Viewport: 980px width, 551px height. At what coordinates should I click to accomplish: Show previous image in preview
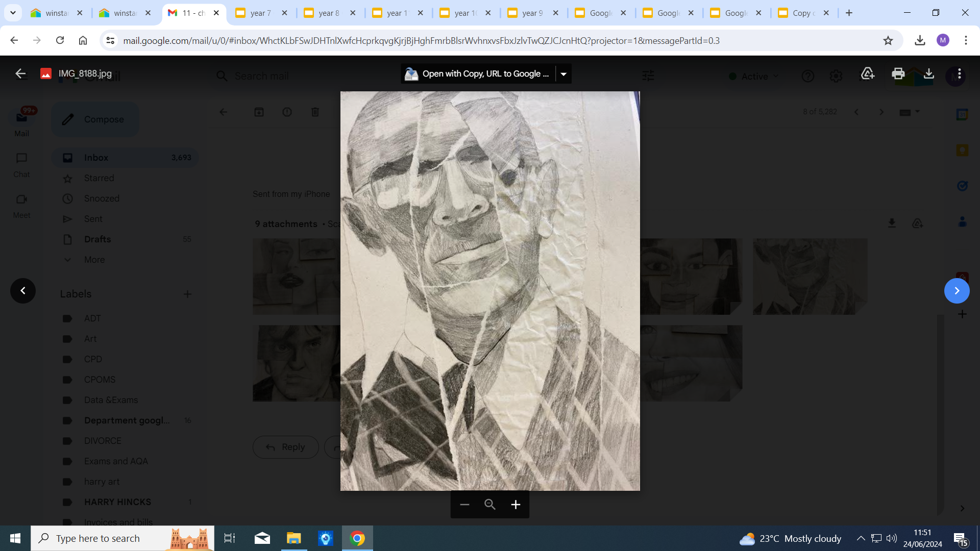(x=23, y=291)
